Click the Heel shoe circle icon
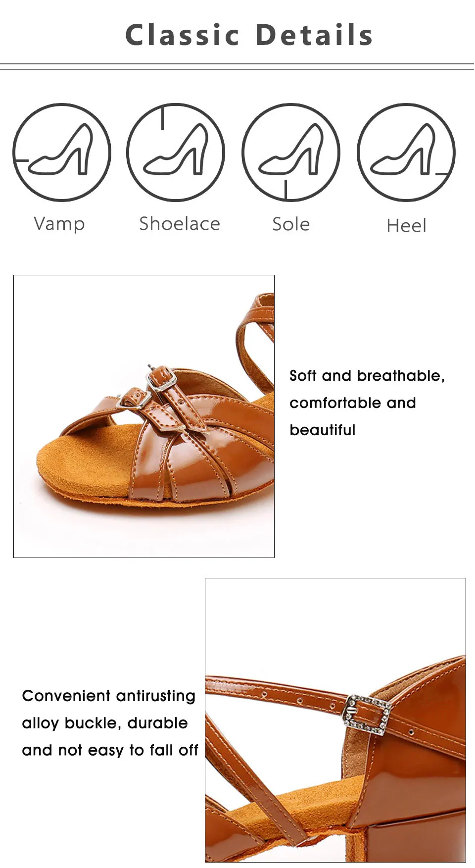The height and width of the screenshot is (868, 475). [x=406, y=153]
